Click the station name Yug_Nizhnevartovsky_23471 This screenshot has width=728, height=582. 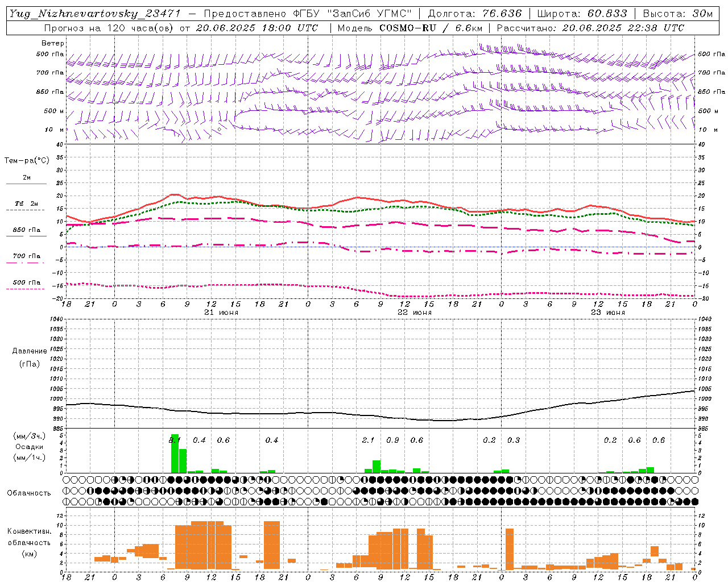pyautogui.click(x=95, y=14)
